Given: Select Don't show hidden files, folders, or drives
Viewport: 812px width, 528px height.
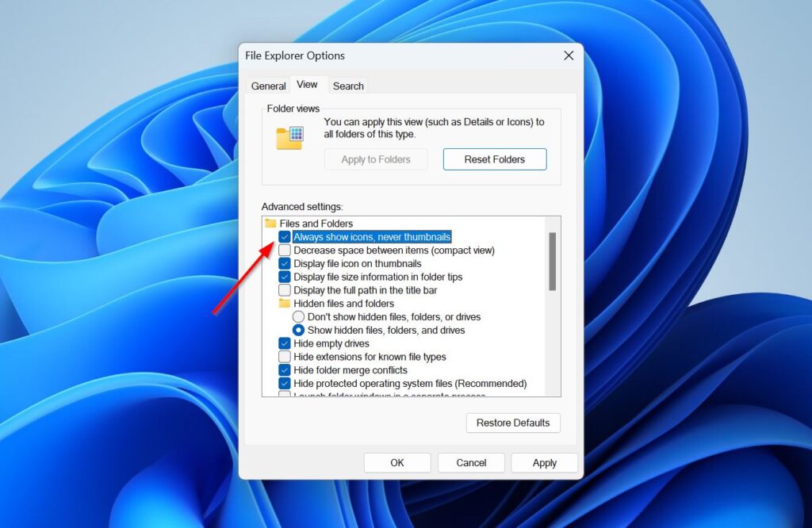Looking at the screenshot, I should click(x=299, y=316).
